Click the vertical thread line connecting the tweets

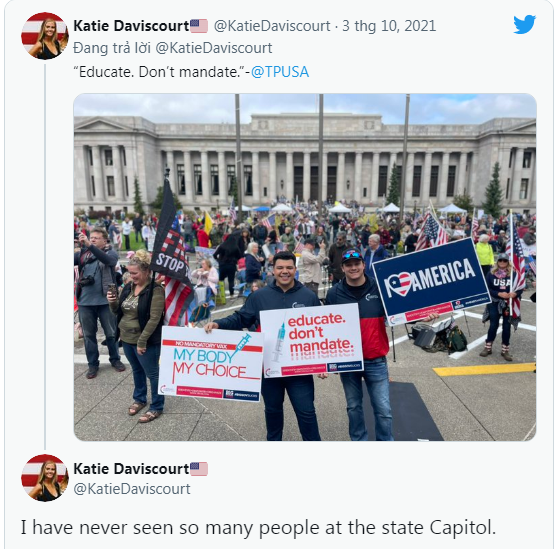pyautogui.click(x=45, y=257)
